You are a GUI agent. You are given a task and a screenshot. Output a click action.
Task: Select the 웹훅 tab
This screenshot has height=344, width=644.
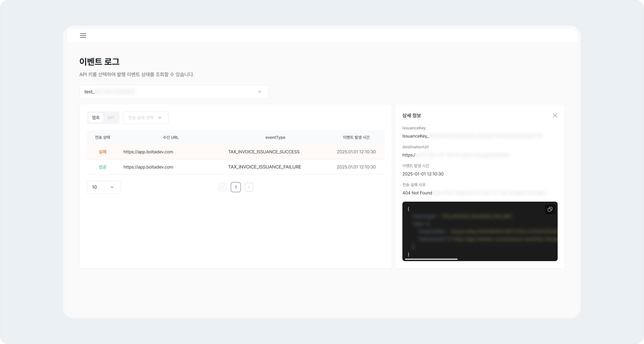[x=95, y=118]
